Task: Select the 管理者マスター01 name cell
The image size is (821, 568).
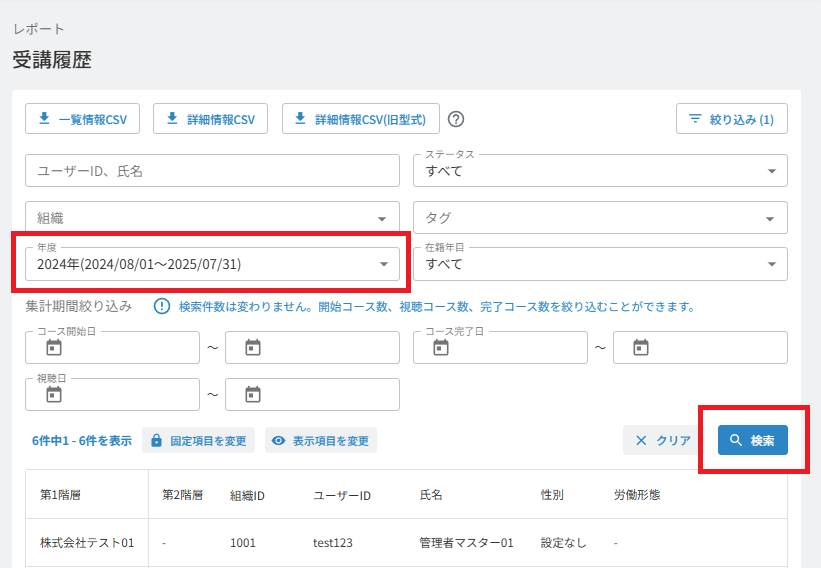Action: point(466,543)
